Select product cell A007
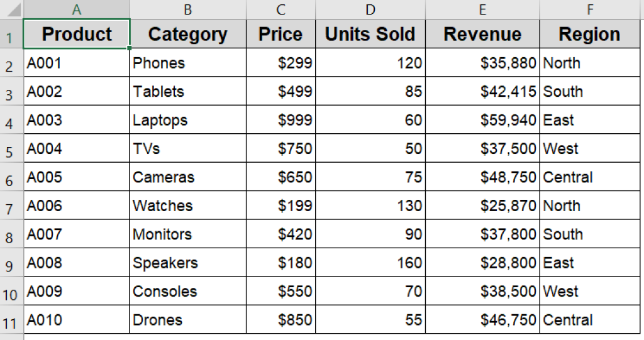The image size is (644, 340). pyautogui.click(x=76, y=234)
